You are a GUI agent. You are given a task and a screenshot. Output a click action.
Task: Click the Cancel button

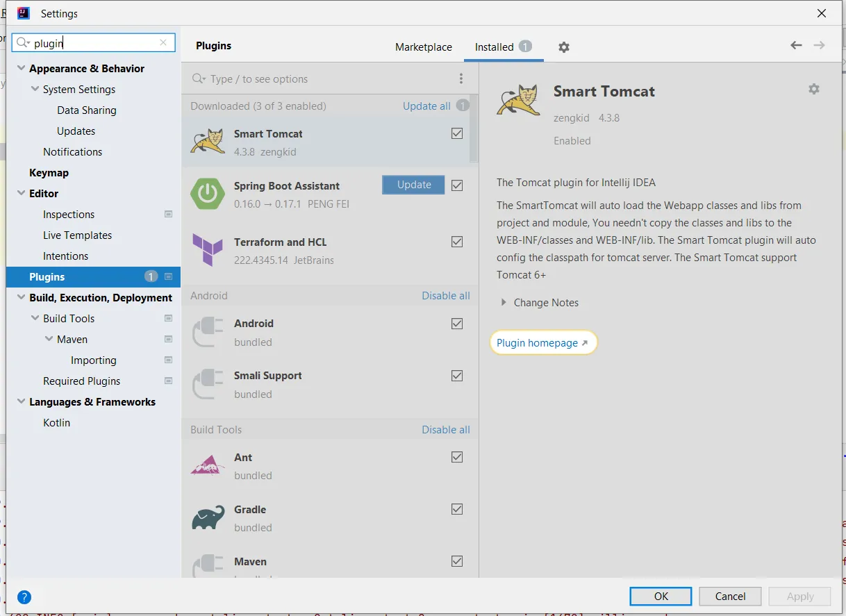730,596
